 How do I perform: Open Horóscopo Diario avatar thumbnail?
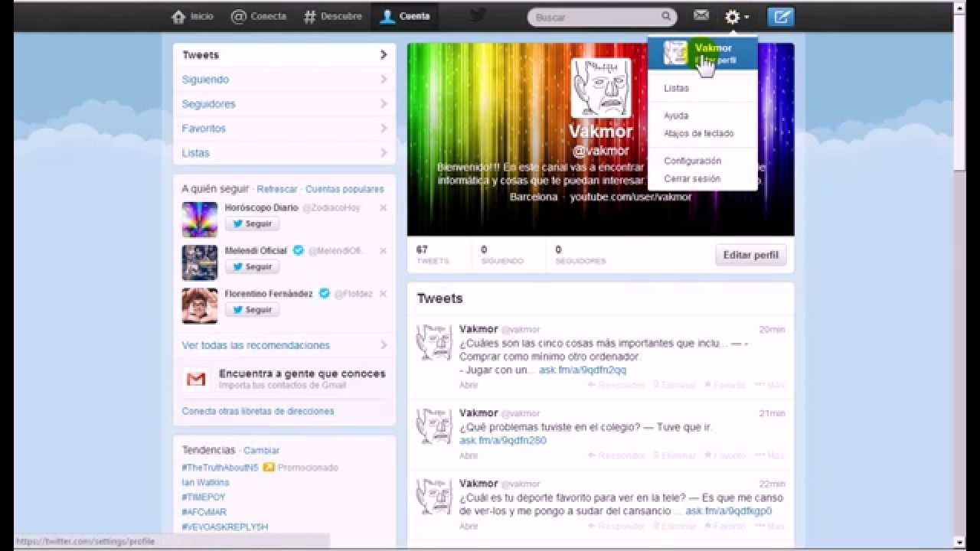pos(200,220)
